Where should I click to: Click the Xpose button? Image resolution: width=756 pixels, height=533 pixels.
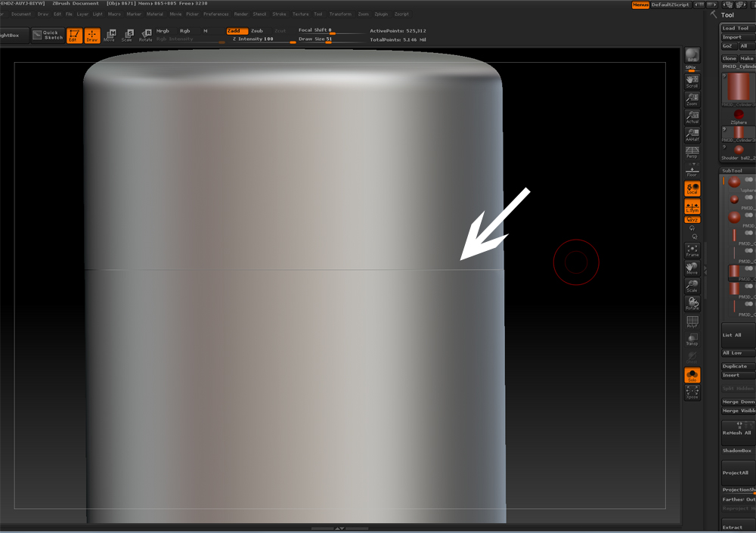click(692, 392)
